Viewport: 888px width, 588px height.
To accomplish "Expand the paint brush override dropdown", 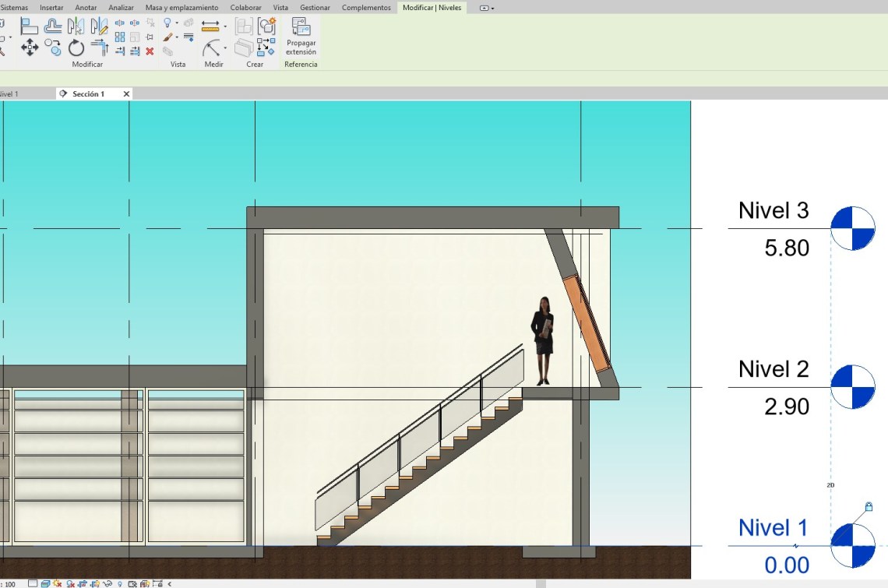I will point(177,37).
